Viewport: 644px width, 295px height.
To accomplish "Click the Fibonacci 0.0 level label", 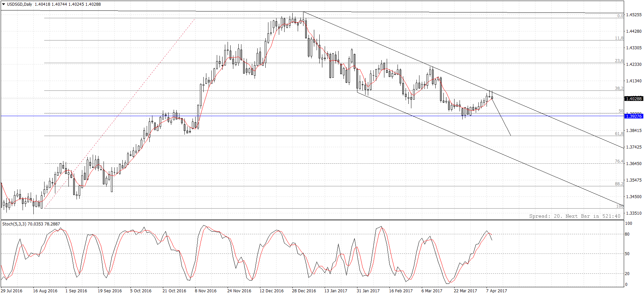I will pyautogui.click(x=620, y=16).
